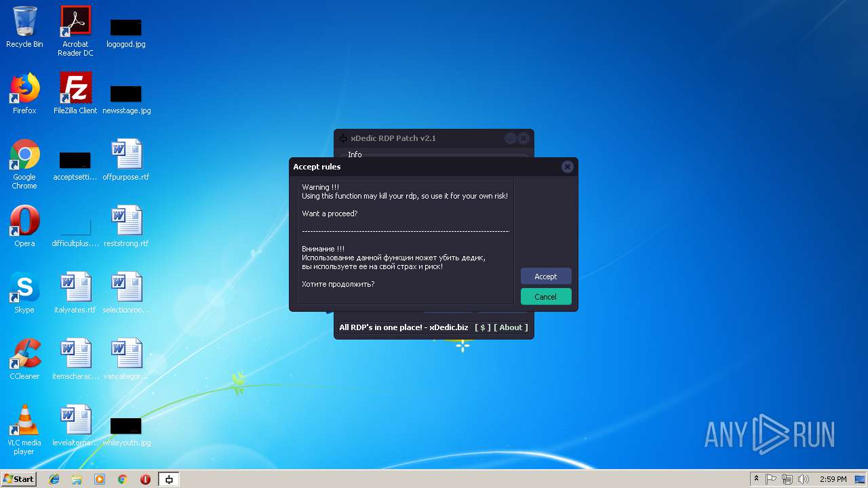
Task: Select the acceptsetti... file icon
Action: click(x=75, y=167)
